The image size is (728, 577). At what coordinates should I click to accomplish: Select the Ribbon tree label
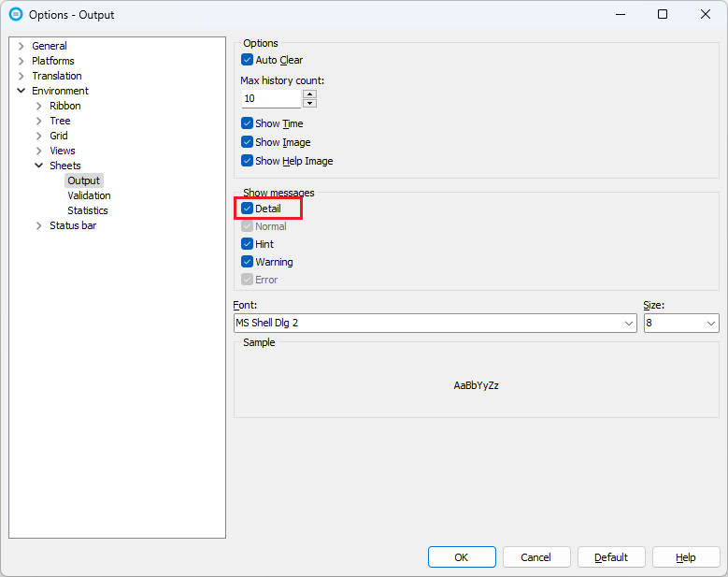[65, 106]
